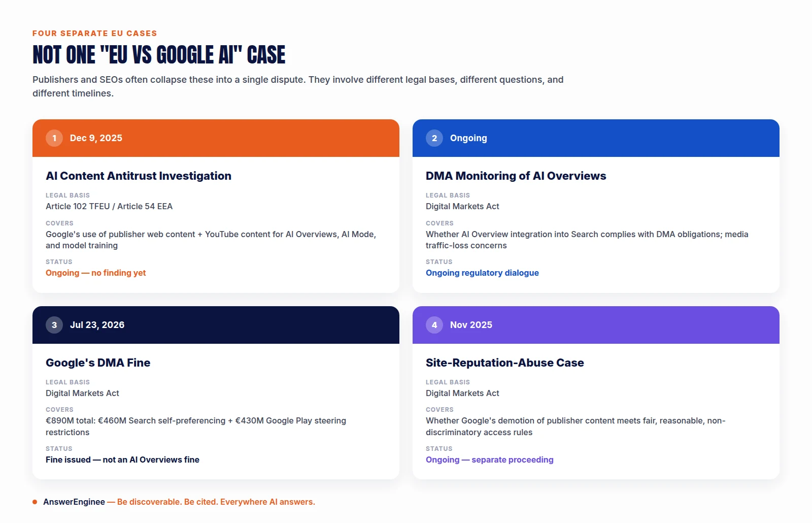Click 'Digital Markets Act' in Site-Reputation-Abuse card
Screen dimensions: 812x523
[x=462, y=393]
